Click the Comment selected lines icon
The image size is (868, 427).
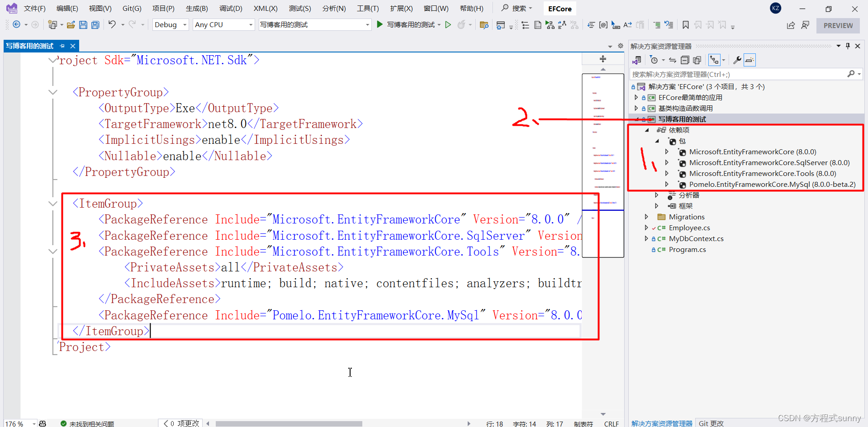(x=656, y=25)
